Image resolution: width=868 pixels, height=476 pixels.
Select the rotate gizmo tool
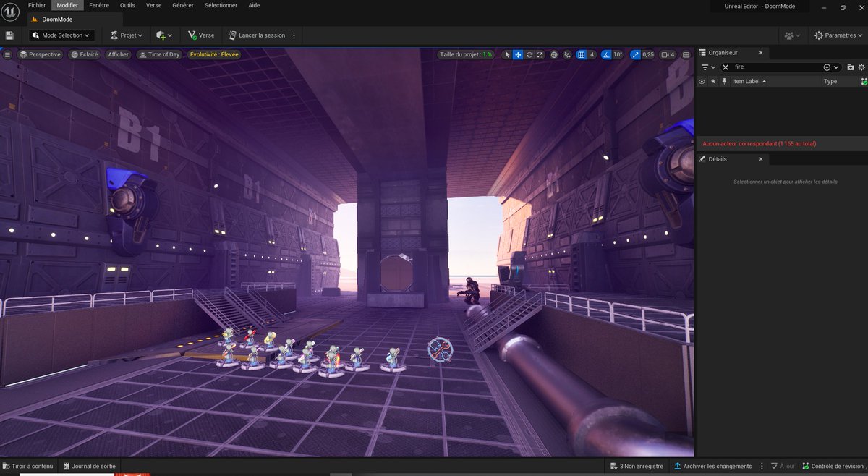pyautogui.click(x=529, y=54)
